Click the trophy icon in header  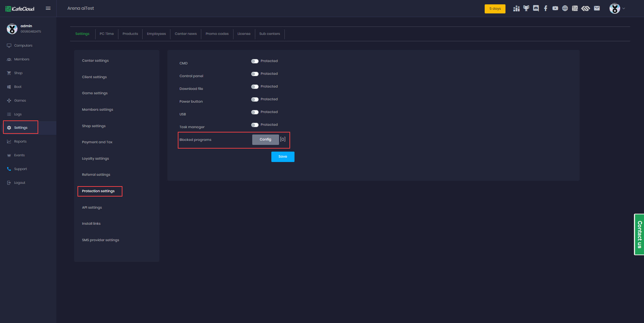[x=526, y=8]
